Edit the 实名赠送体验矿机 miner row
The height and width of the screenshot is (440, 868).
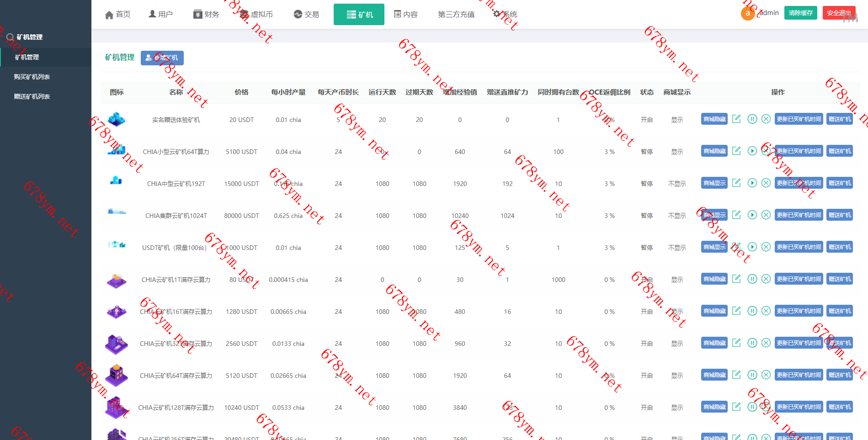pyautogui.click(x=736, y=119)
